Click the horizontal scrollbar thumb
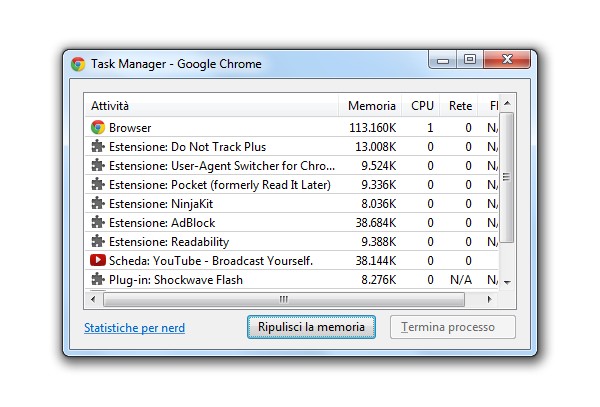This screenshot has width=600, height=407. coord(284,300)
